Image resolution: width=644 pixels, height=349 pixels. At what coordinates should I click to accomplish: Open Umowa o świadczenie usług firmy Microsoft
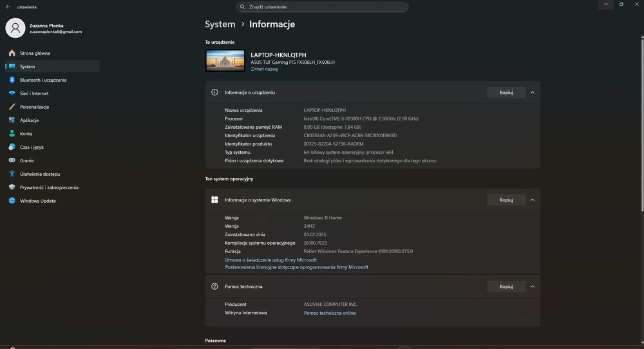click(270, 260)
